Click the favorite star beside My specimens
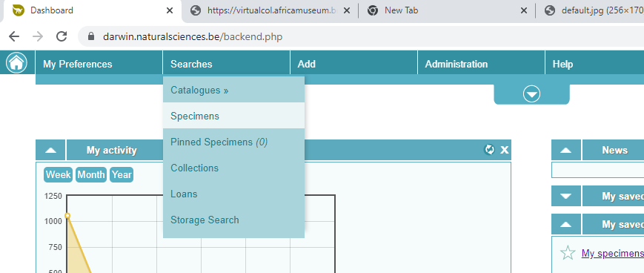Viewport: 644px width, 273px height. 568,253
